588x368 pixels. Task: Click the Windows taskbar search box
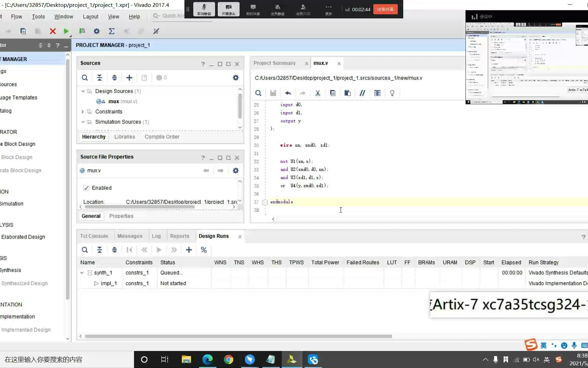[67, 359]
